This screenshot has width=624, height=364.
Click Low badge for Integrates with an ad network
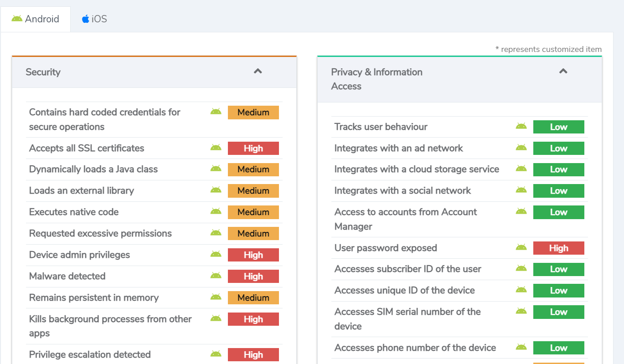(x=558, y=149)
